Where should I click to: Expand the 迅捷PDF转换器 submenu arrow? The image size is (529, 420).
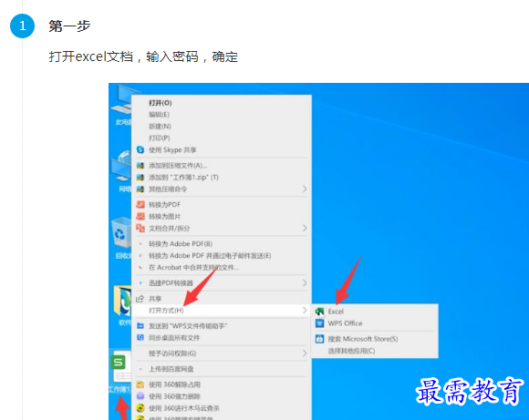point(305,282)
